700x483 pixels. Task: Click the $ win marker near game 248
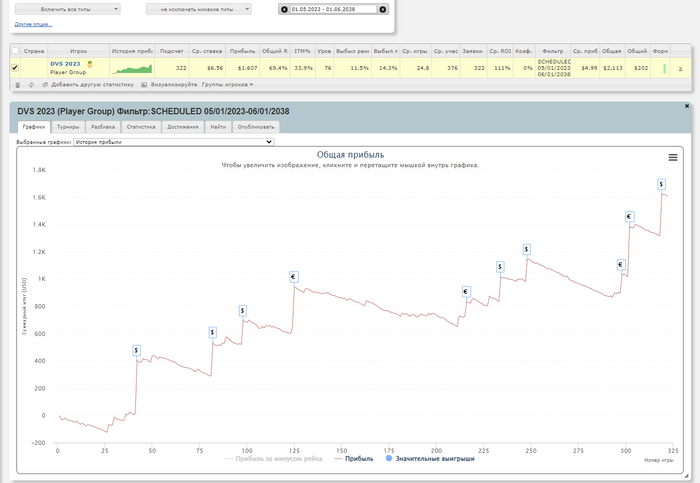(x=527, y=250)
